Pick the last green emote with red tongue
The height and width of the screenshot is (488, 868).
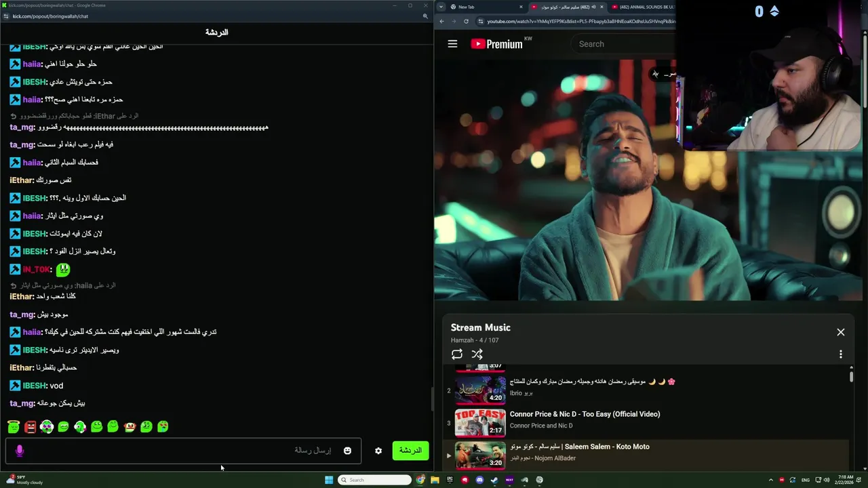[163, 426]
